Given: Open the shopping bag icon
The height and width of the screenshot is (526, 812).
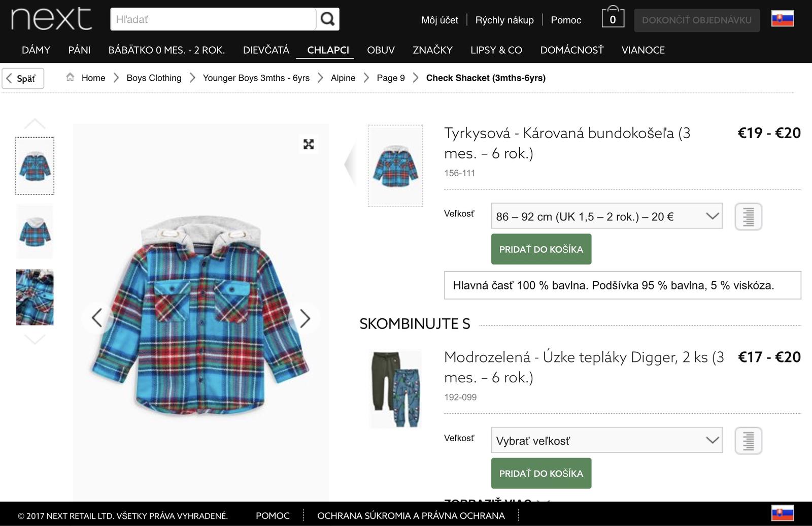Looking at the screenshot, I should [613, 18].
